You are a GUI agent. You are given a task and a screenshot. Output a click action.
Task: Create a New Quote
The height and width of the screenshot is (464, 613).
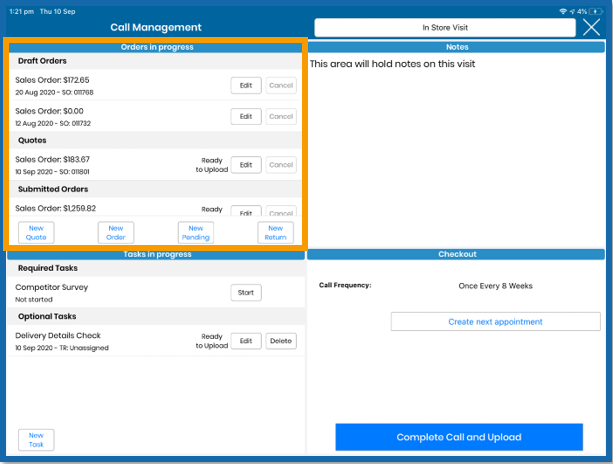click(36, 233)
